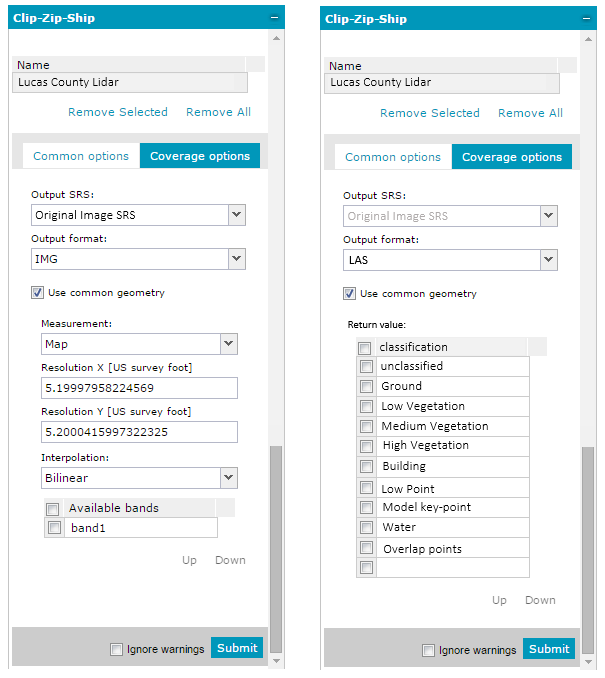Expand the Measurement Map dropdown
Viewport: 605px width, 678px height.
tap(228, 344)
